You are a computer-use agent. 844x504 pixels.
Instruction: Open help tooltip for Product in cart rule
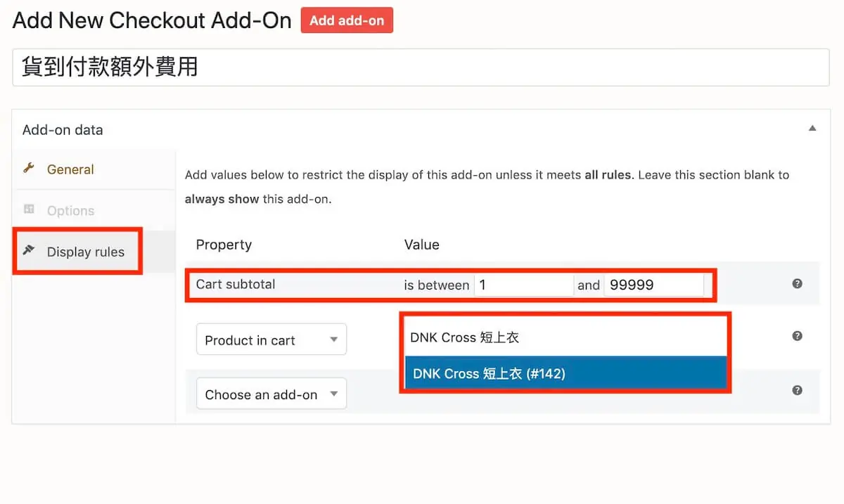pyautogui.click(x=797, y=336)
